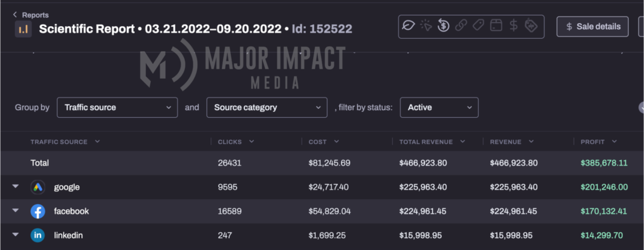This screenshot has width=644, height=250.
Task: Click the bar chart report icon
Action: [x=23, y=29]
